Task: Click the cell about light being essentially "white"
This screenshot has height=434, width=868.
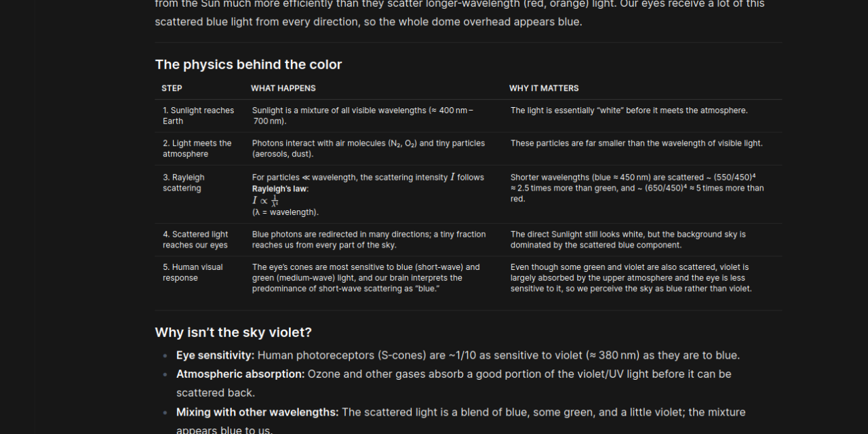Action: (x=629, y=111)
